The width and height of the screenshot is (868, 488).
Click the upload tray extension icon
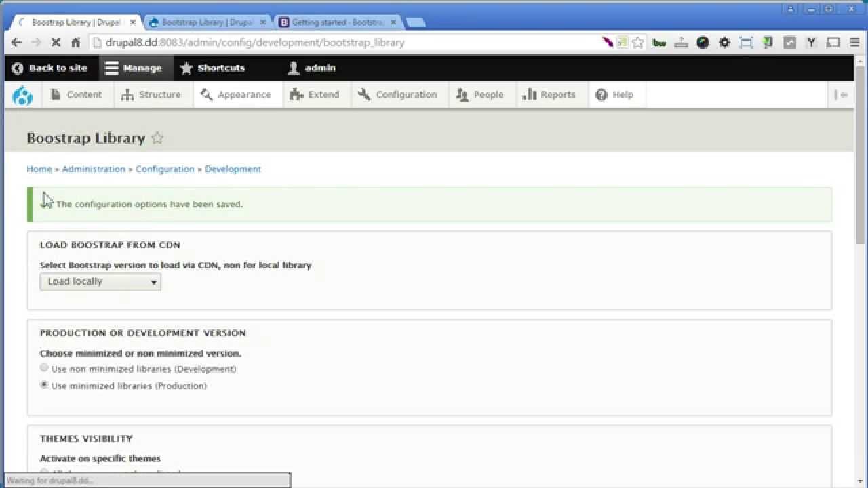(681, 42)
